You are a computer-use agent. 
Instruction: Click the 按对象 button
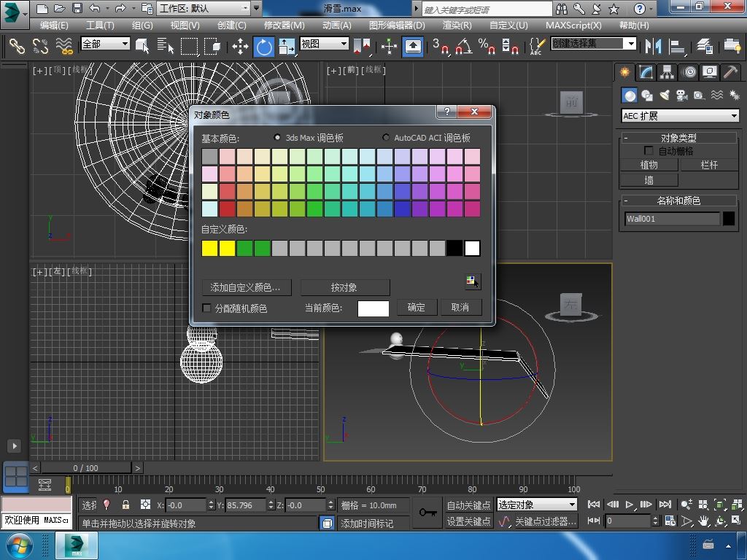[344, 287]
